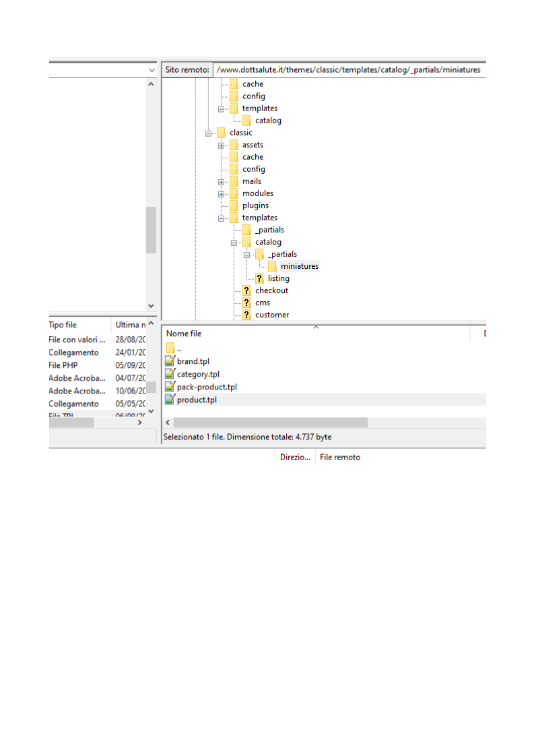
Task: Select the checkout folder in tree
Action: click(272, 290)
